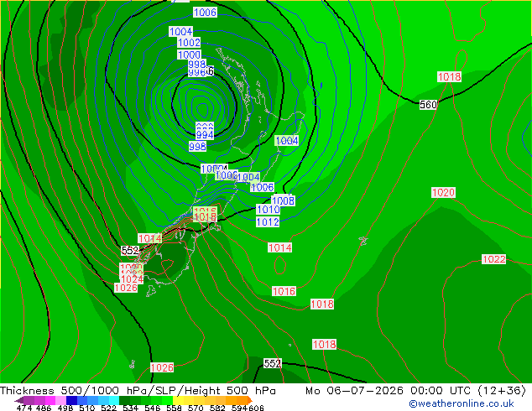Click the red 1024 isobar label

[x=132, y=279]
